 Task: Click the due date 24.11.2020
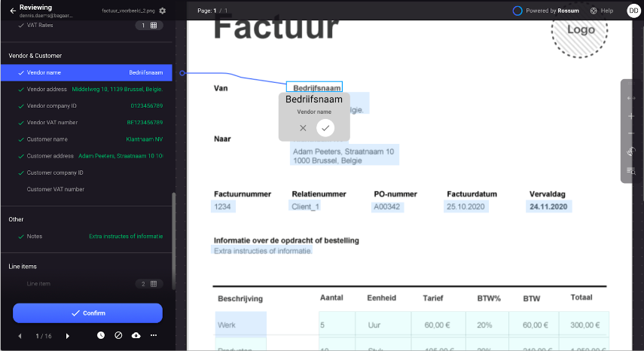coord(548,206)
